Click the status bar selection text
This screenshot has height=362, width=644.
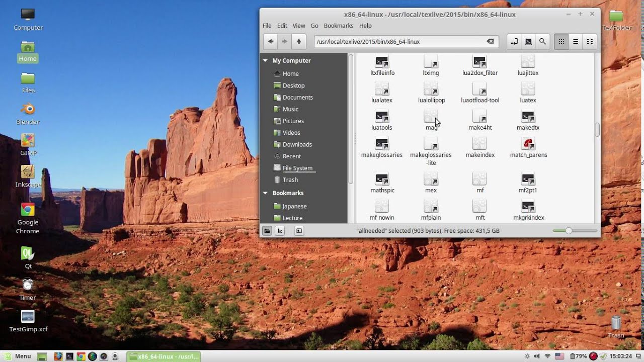click(x=428, y=231)
